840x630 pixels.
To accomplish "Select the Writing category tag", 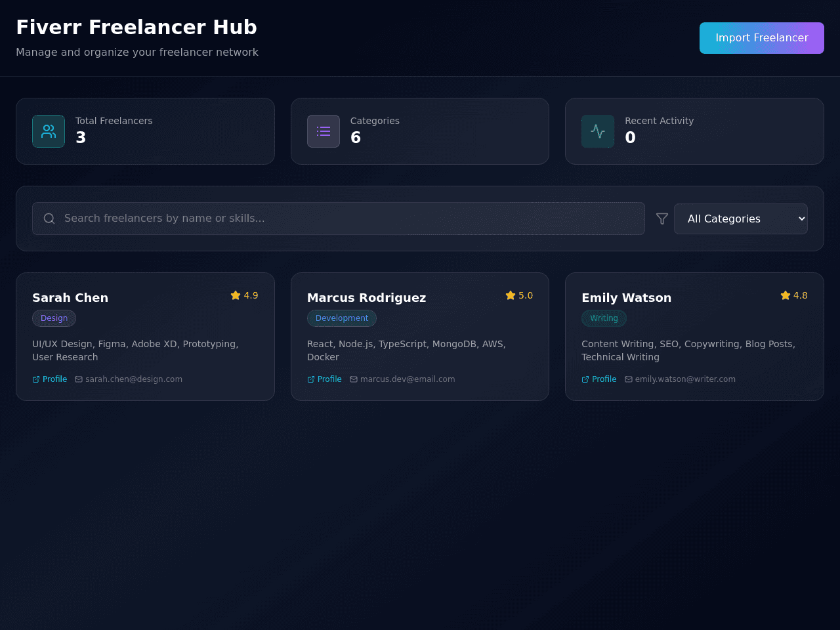I will [604, 318].
